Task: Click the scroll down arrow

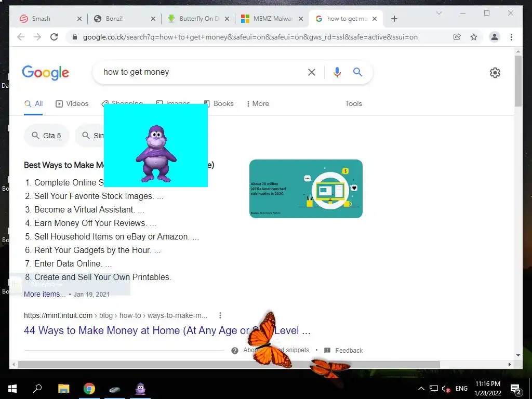Action: coord(518,355)
